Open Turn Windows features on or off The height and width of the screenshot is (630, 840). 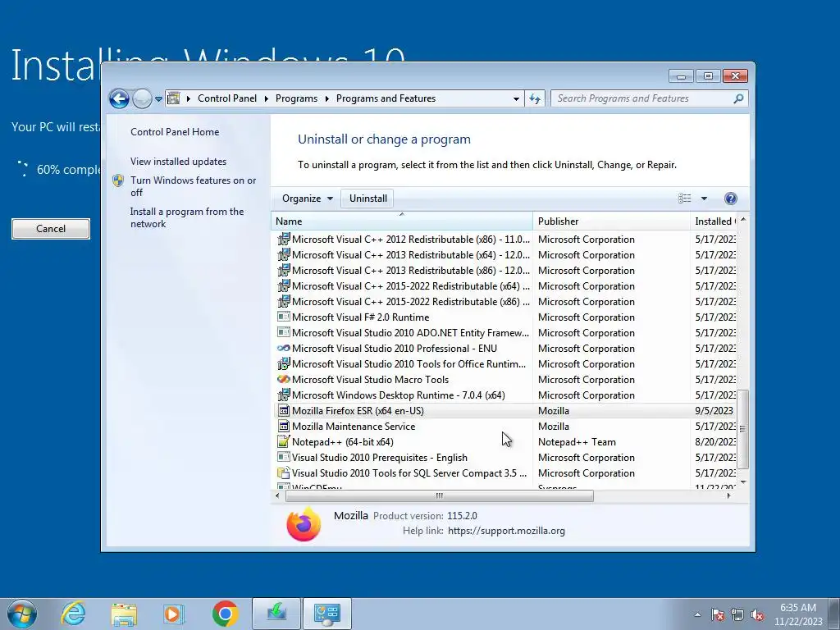(193, 186)
